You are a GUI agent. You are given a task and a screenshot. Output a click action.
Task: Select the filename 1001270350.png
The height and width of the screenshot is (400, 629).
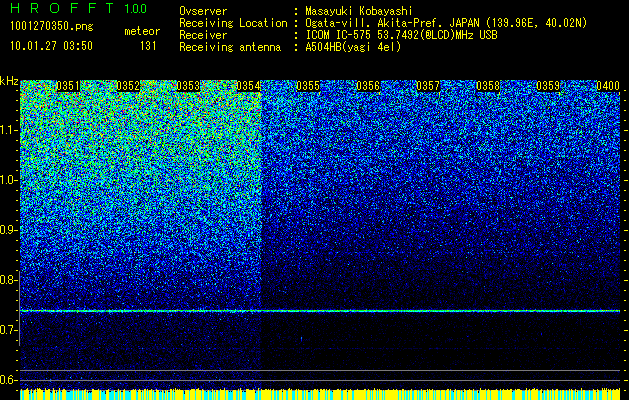tap(52, 26)
